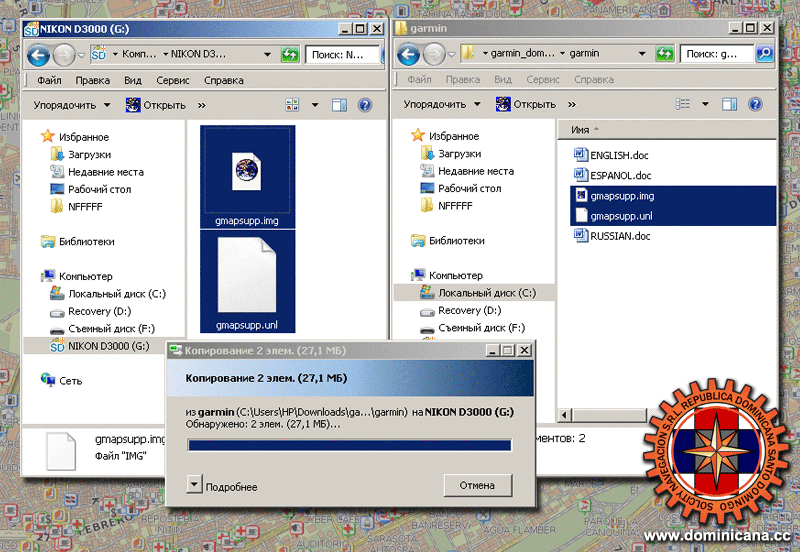Viewport: 800px width, 552px height.
Task: Sort by the Имя column header
Action: tap(580, 130)
